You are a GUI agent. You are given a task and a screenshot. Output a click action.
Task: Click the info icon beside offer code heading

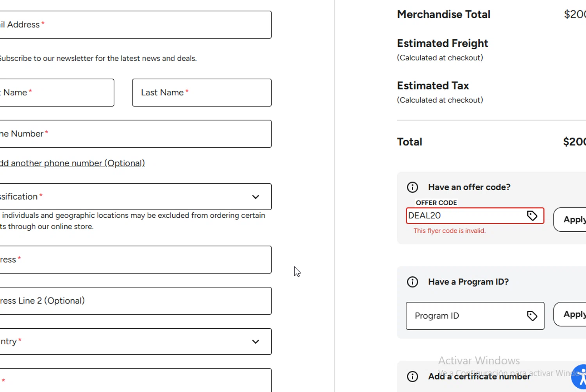point(413,187)
